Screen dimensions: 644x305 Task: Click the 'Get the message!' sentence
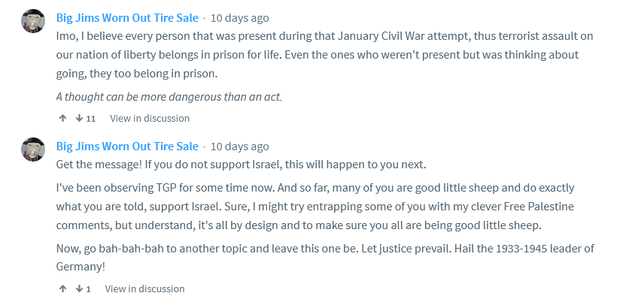(x=241, y=165)
